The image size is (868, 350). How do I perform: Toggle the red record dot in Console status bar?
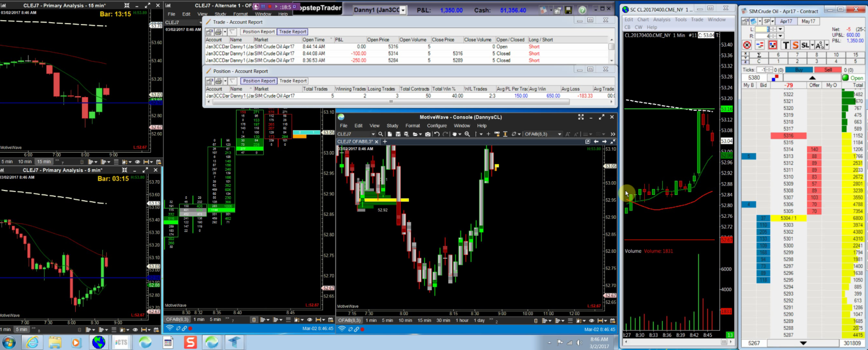click(362, 329)
